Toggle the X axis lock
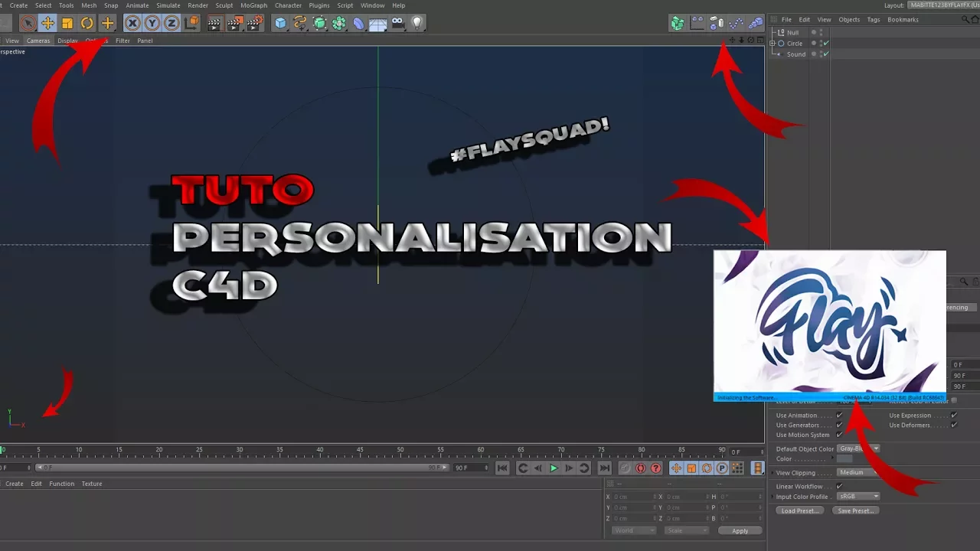Viewport: 980px width, 551px height. [133, 23]
